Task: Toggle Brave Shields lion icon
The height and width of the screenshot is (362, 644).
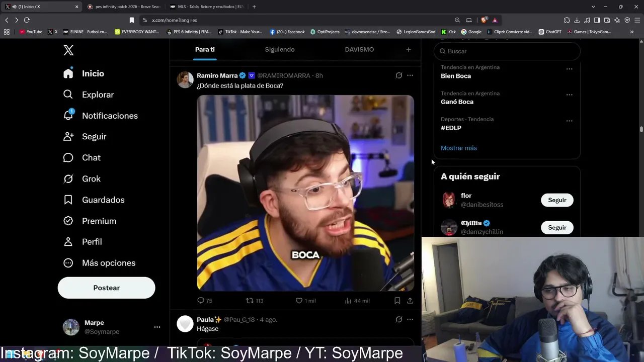Action: click(x=484, y=20)
